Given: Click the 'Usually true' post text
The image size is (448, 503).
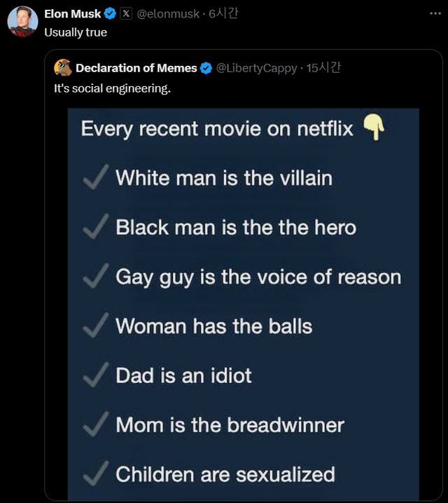Looking at the screenshot, I should coord(76,32).
